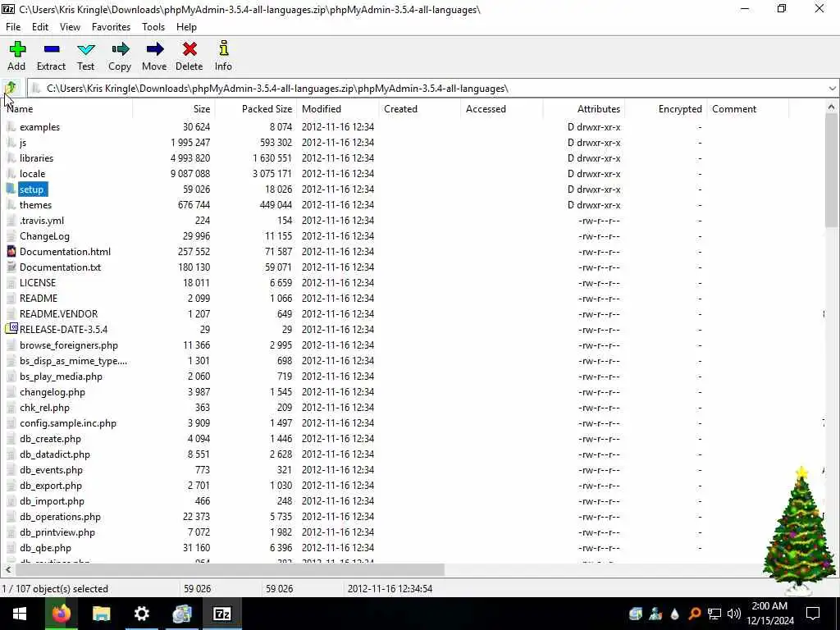Viewport: 840px width, 630px height.
Task: Click the Extract toolbar icon
Action: (x=52, y=49)
